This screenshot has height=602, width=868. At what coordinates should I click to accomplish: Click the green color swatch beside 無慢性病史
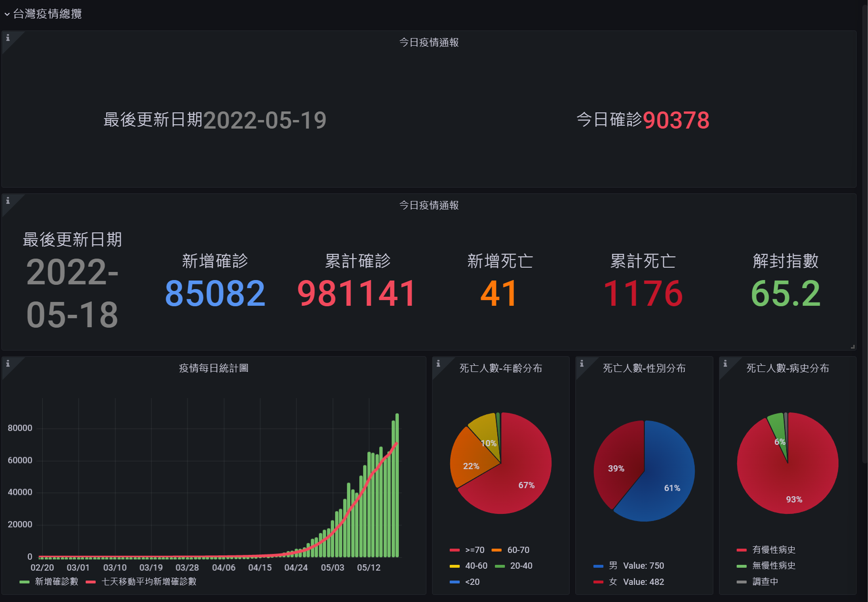(741, 566)
